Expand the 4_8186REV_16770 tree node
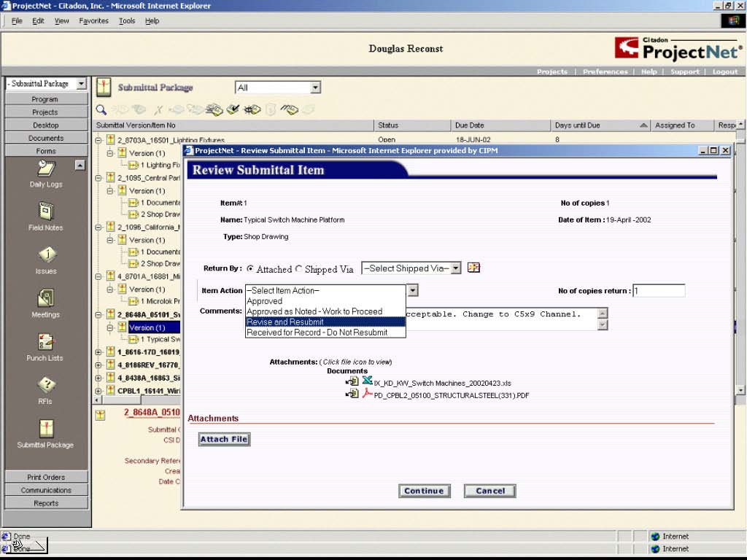The width and height of the screenshot is (747, 560). tap(98, 365)
